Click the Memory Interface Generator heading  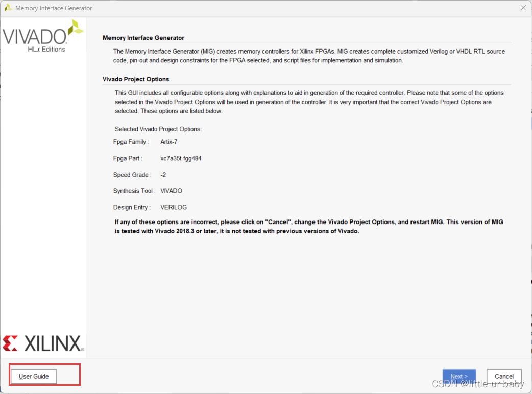[143, 38]
